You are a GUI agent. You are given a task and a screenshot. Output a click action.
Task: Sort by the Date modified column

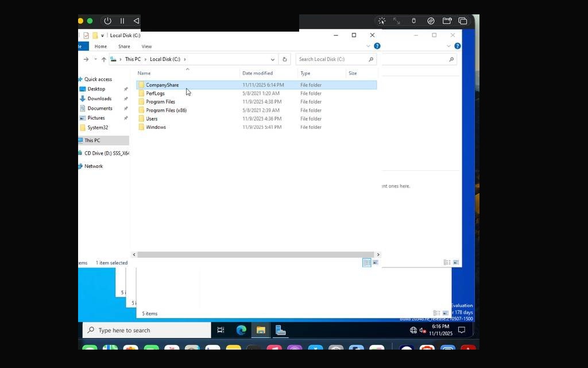tap(257, 73)
